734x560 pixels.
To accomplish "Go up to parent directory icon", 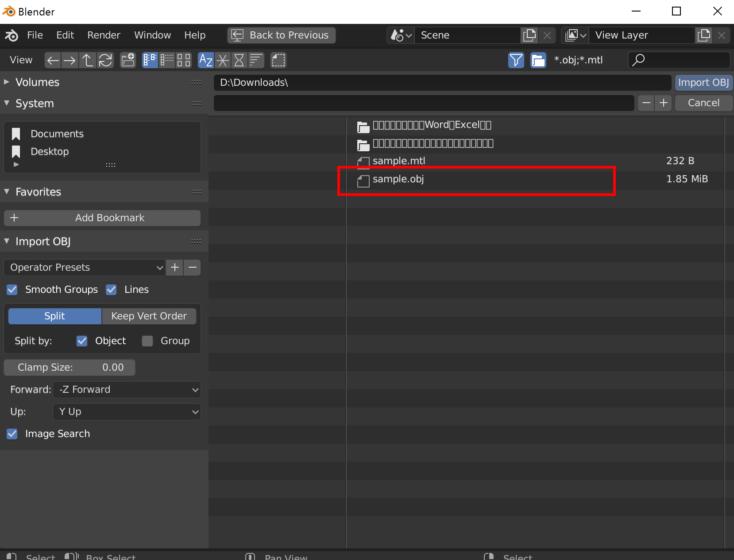I will click(x=87, y=60).
